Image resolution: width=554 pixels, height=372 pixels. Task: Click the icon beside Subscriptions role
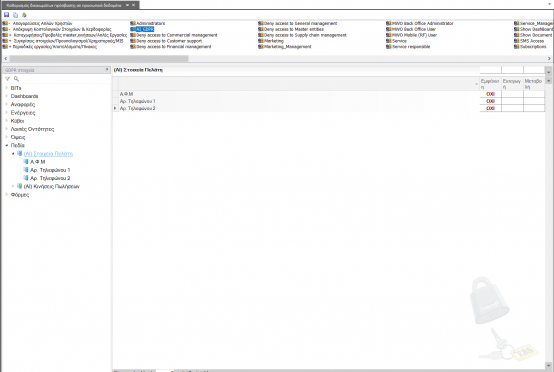tap(517, 47)
